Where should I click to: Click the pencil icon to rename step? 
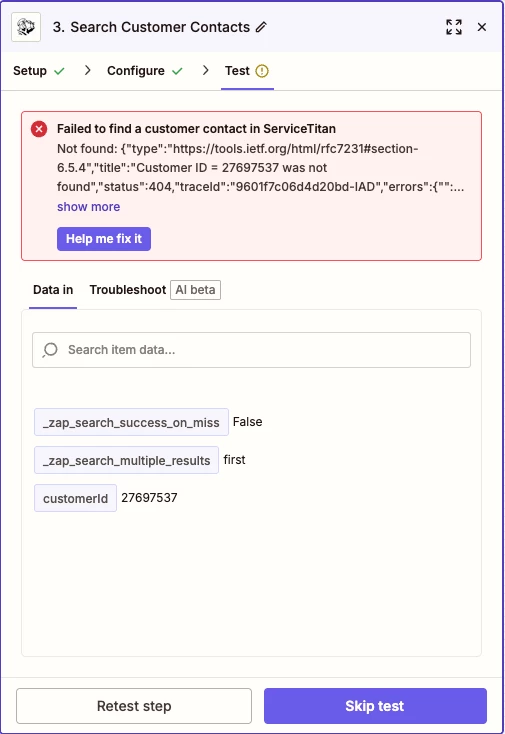click(x=261, y=28)
